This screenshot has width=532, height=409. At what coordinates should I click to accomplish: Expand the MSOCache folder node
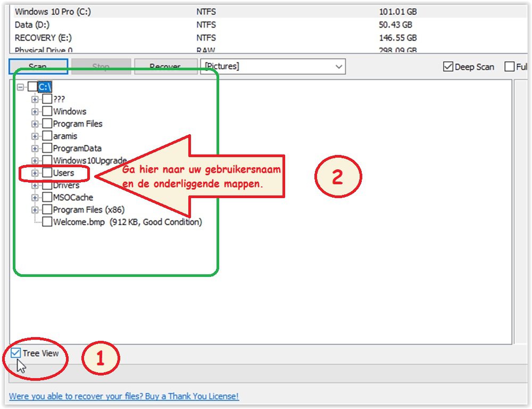pos(35,198)
